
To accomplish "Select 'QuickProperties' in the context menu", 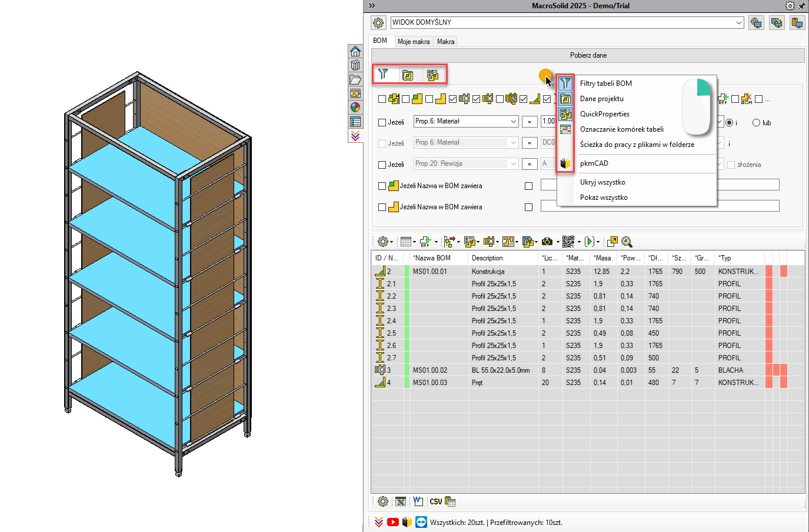I will (x=604, y=114).
